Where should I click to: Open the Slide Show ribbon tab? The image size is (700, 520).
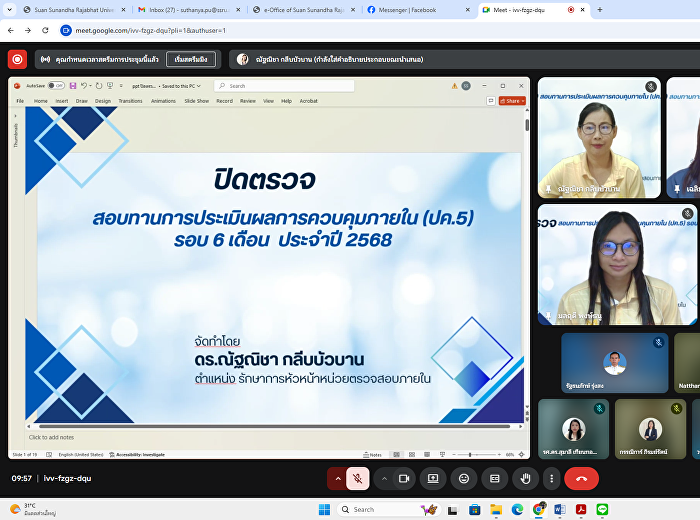pyautogui.click(x=197, y=101)
